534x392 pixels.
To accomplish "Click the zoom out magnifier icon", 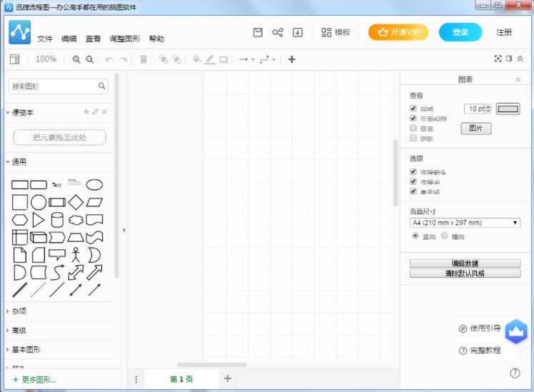I will pos(90,59).
